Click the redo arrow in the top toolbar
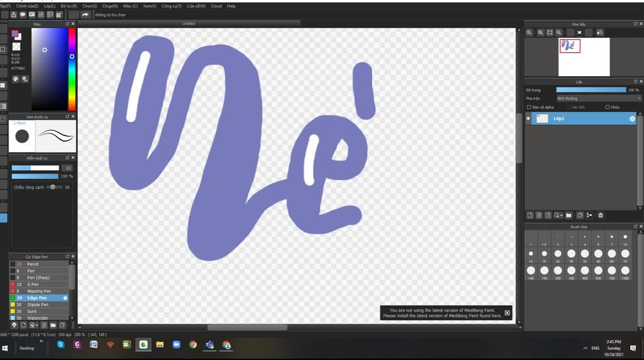 85,15
